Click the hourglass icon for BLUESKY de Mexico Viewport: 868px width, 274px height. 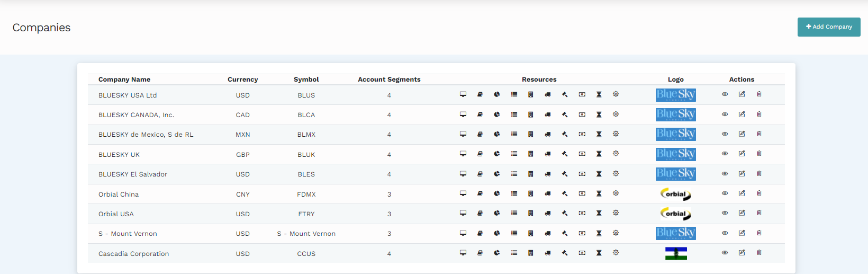[599, 134]
